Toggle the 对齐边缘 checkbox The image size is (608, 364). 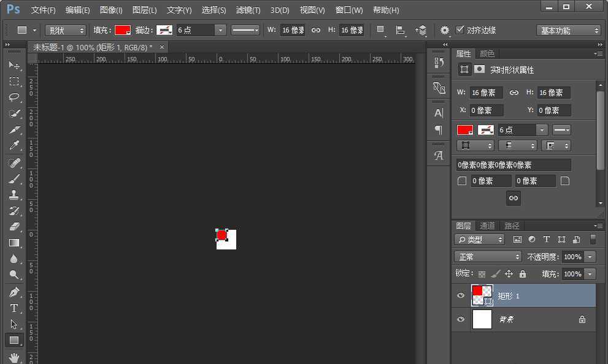pos(460,30)
